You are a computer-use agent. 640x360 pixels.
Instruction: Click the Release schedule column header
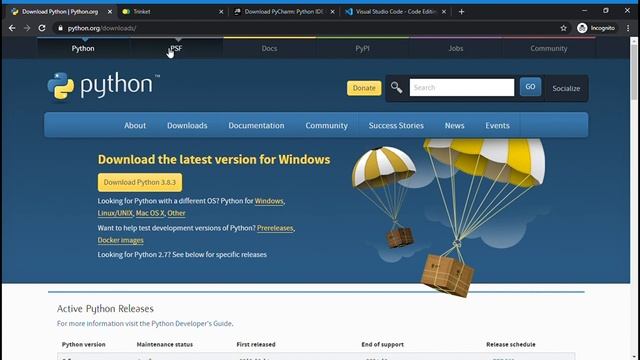[x=511, y=344]
